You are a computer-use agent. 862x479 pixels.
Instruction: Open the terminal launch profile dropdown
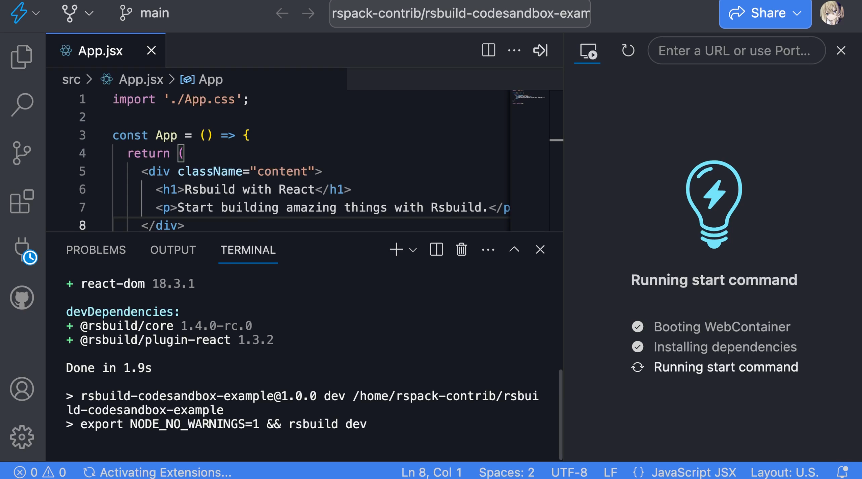pos(413,250)
